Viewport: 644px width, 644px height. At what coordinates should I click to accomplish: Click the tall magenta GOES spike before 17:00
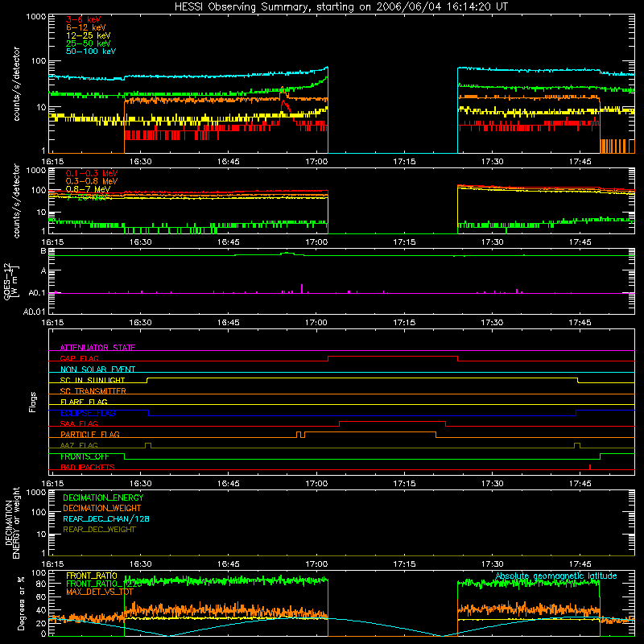point(302,288)
